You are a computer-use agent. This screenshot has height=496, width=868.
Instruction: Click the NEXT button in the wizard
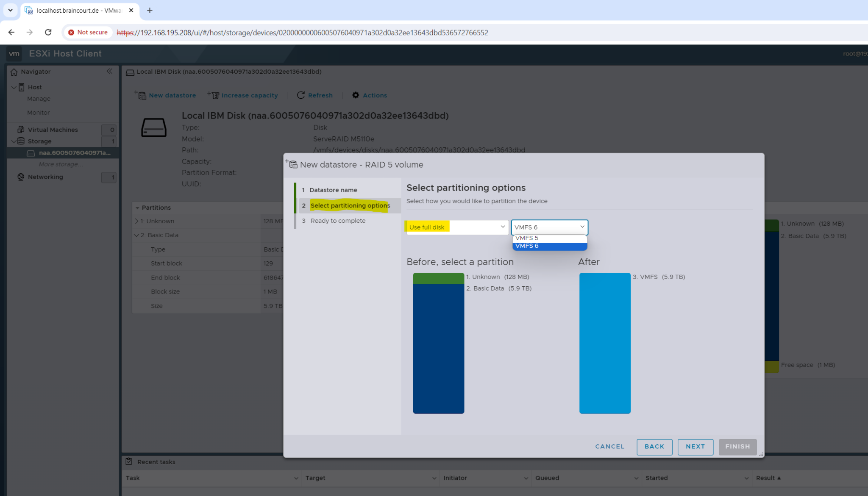pyautogui.click(x=695, y=446)
